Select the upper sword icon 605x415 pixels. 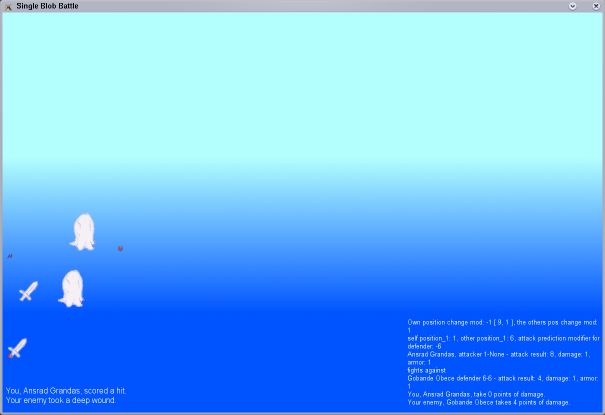point(28,292)
